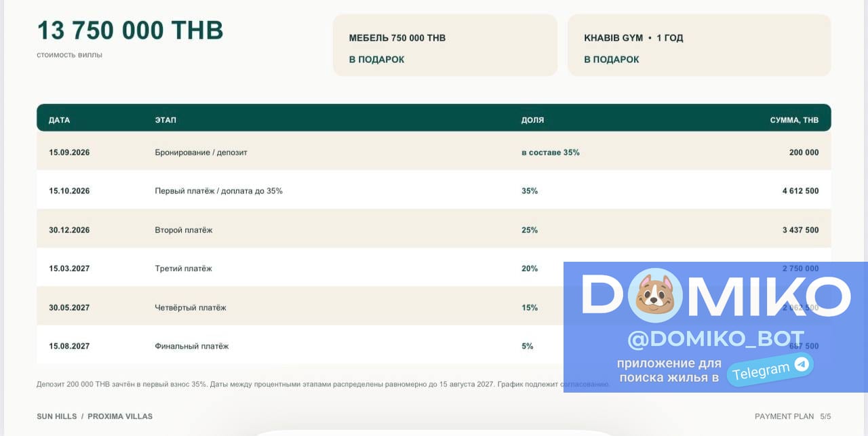The image size is (868, 436).
Task: Click the "Бронирование / депозит" stage
Action: click(x=201, y=153)
